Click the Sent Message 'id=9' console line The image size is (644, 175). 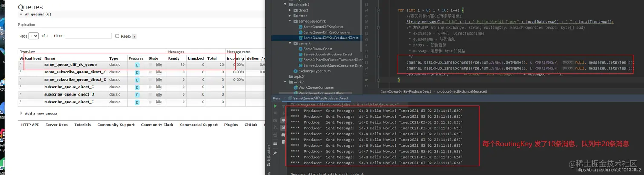click(x=376, y=163)
